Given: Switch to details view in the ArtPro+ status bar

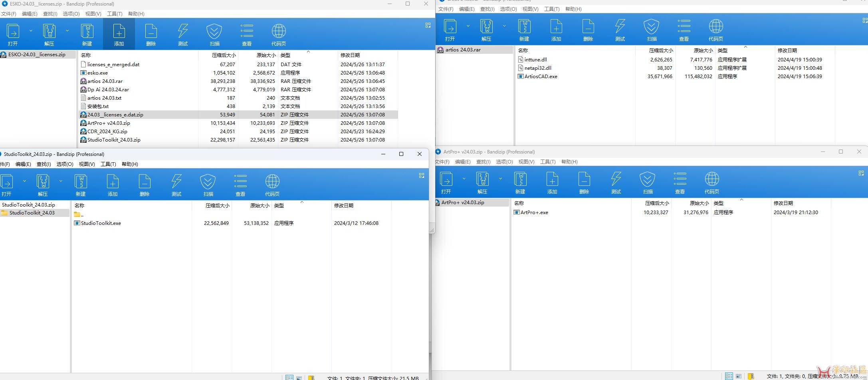Looking at the screenshot, I should pos(729,376).
